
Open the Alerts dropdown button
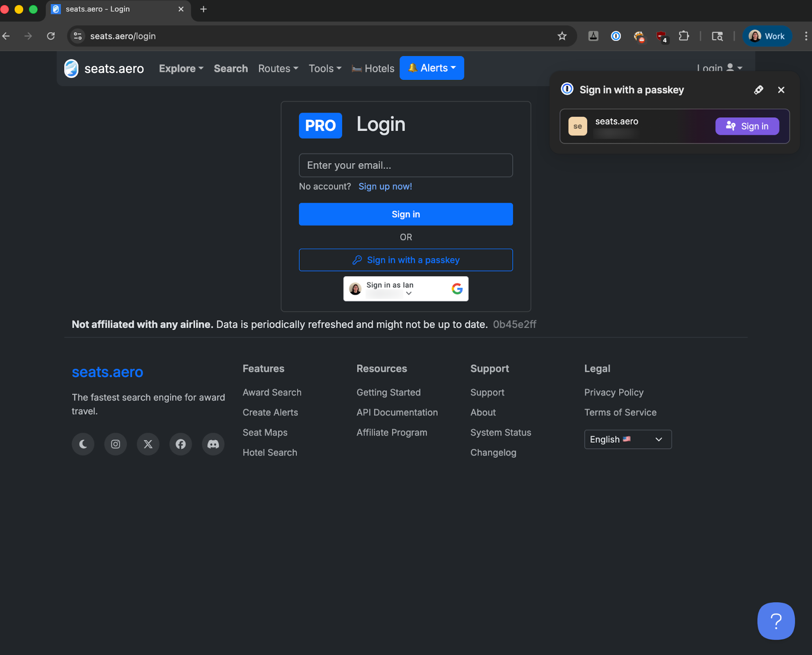431,68
